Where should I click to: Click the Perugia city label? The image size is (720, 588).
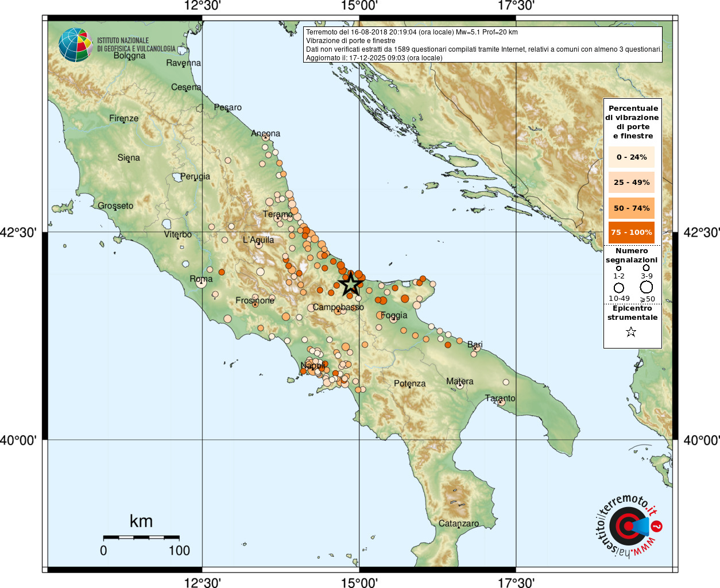coord(195,176)
